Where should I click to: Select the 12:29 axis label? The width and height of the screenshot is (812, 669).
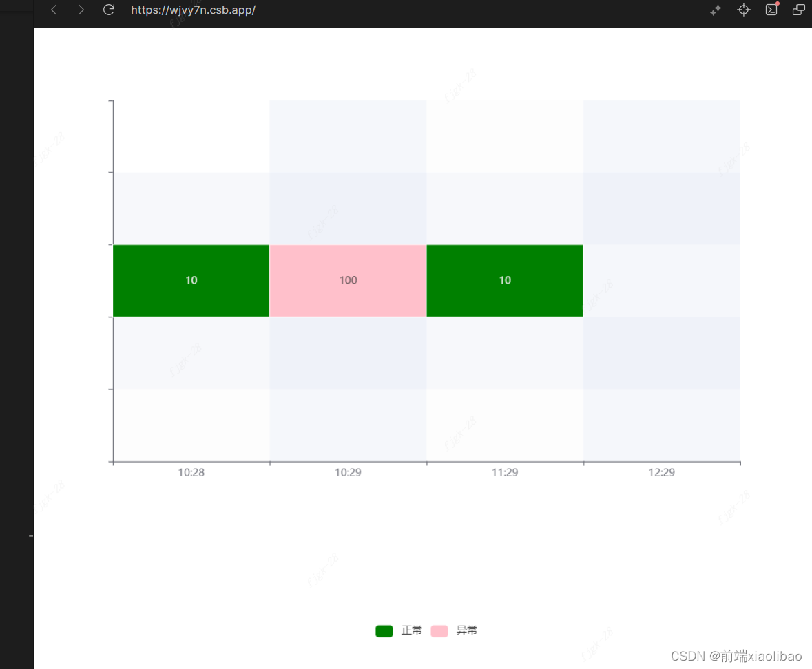pyautogui.click(x=662, y=472)
